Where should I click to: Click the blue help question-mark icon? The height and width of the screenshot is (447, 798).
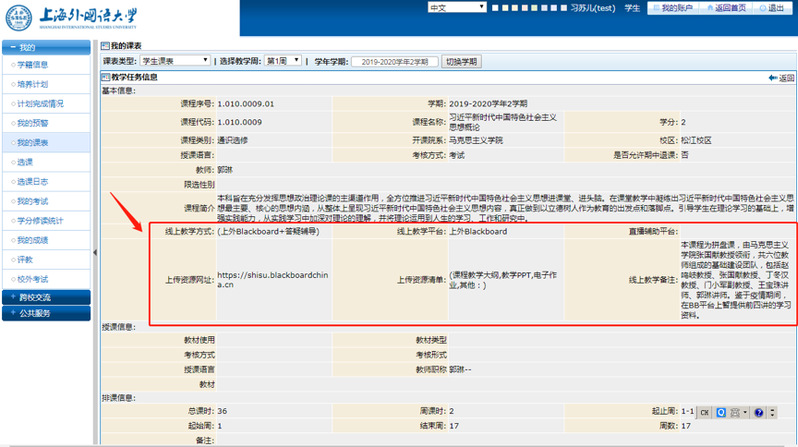click(x=758, y=412)
